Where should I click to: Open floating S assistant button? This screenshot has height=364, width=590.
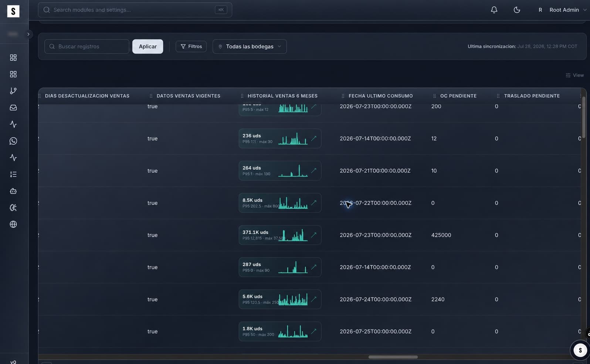pos(580,350)
